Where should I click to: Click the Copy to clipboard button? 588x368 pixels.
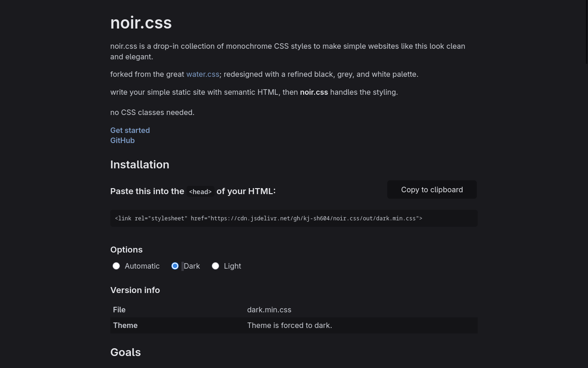[x=431, y=190]
